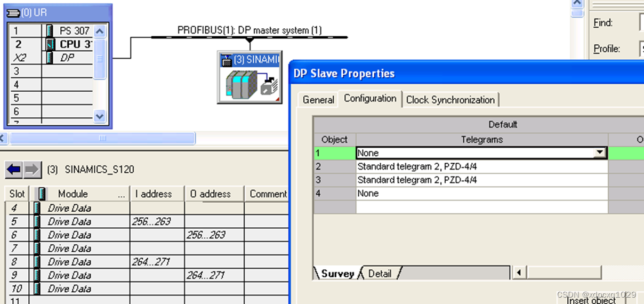Click the Comment column header

point(267,194)
